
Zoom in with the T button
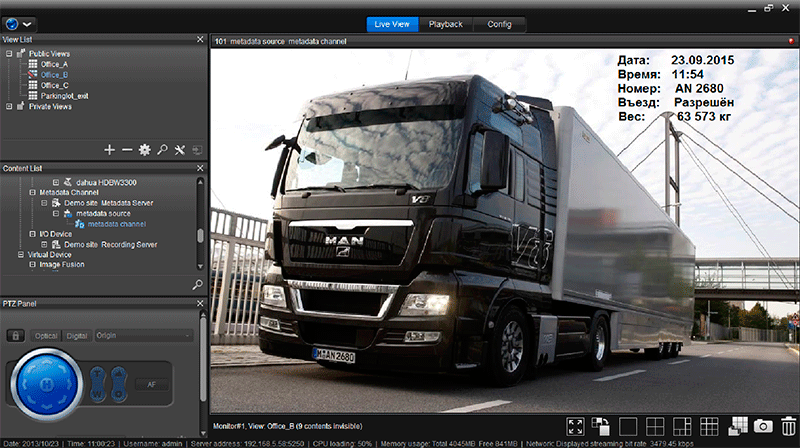97,375
